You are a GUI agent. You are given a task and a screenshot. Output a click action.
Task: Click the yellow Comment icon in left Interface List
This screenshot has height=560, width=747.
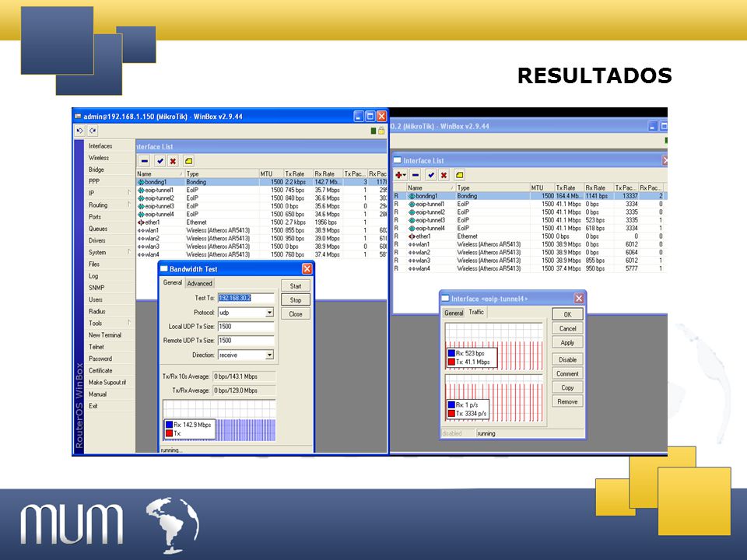tap(188, 161)
